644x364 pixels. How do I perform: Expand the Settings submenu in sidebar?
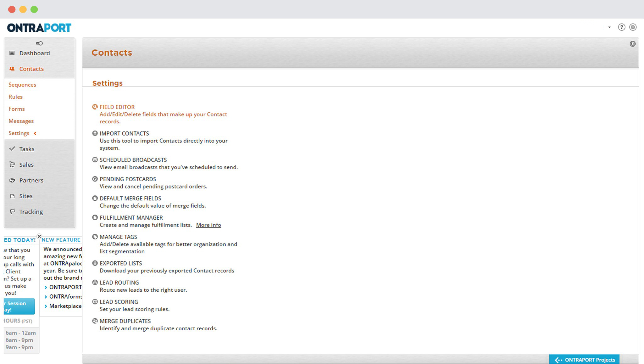pos(18,133)
